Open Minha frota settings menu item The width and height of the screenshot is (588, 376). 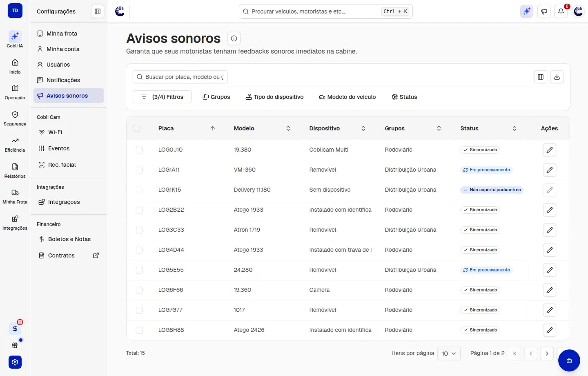click(69, 34)
